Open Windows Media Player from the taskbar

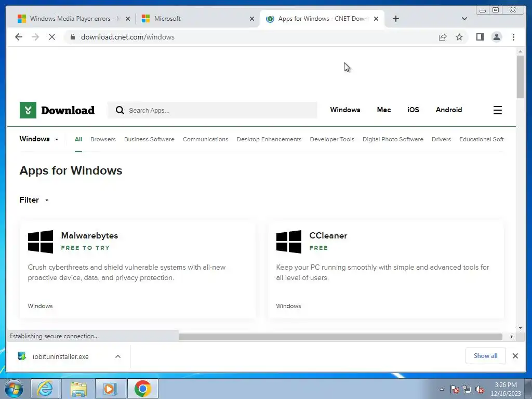pyautogui.click(x=110, y=389)
